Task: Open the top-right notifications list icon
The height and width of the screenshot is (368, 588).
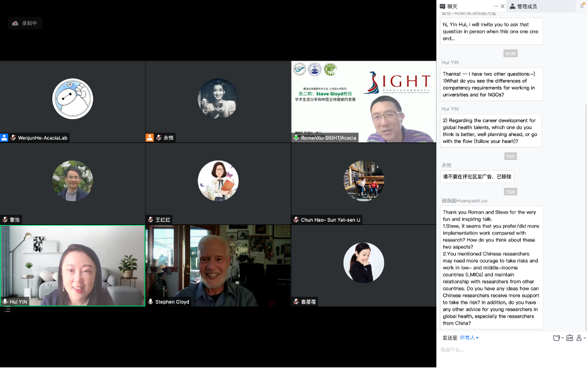Action: [x=582, y=6]
